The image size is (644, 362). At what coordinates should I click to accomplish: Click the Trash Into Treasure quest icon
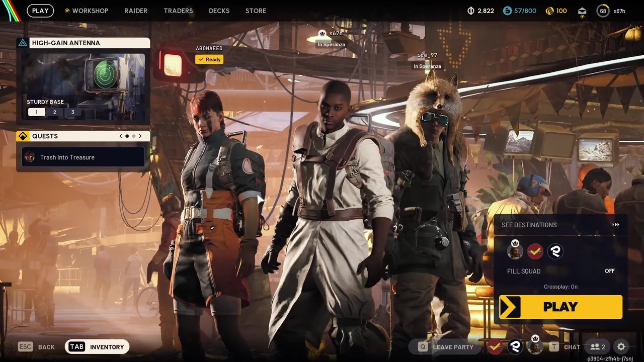(30, 157)
